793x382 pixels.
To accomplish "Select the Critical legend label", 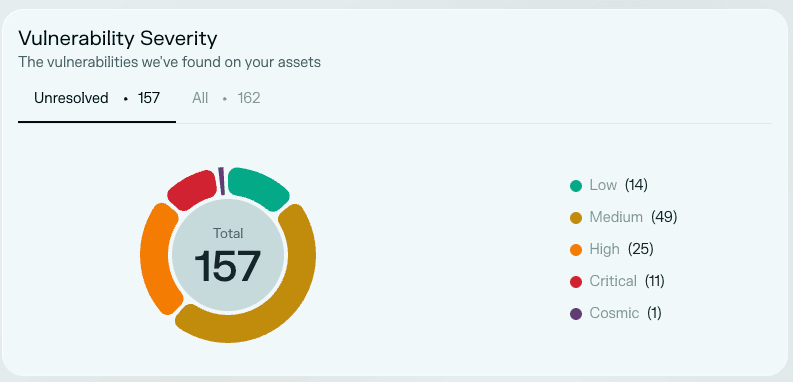I will (x=613, y=281).
